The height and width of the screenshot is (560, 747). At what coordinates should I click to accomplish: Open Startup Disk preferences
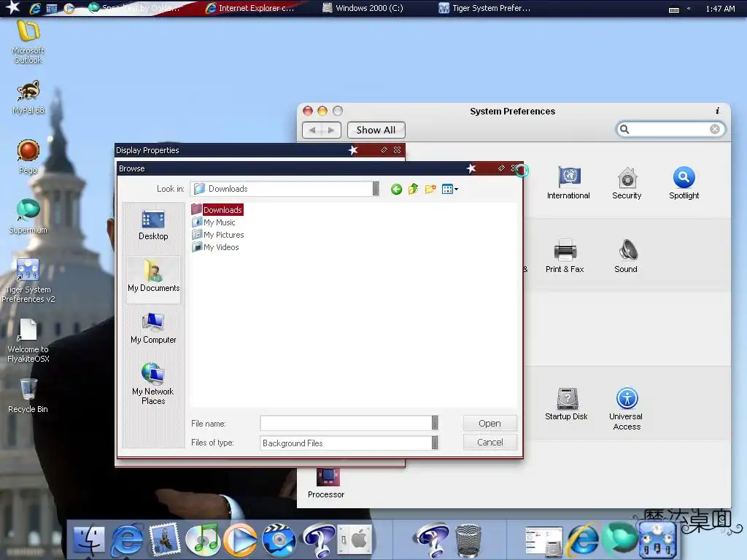(x=566, y=404)
